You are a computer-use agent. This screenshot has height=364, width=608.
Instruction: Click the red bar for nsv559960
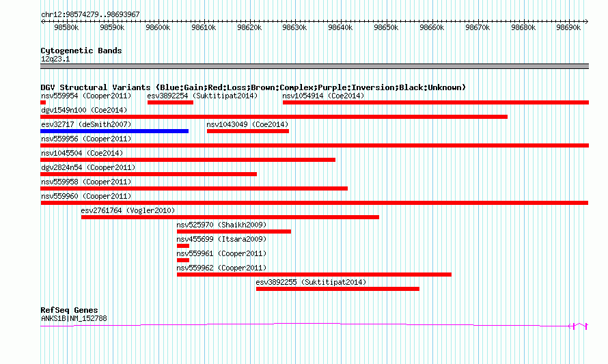tap(314, 203)
